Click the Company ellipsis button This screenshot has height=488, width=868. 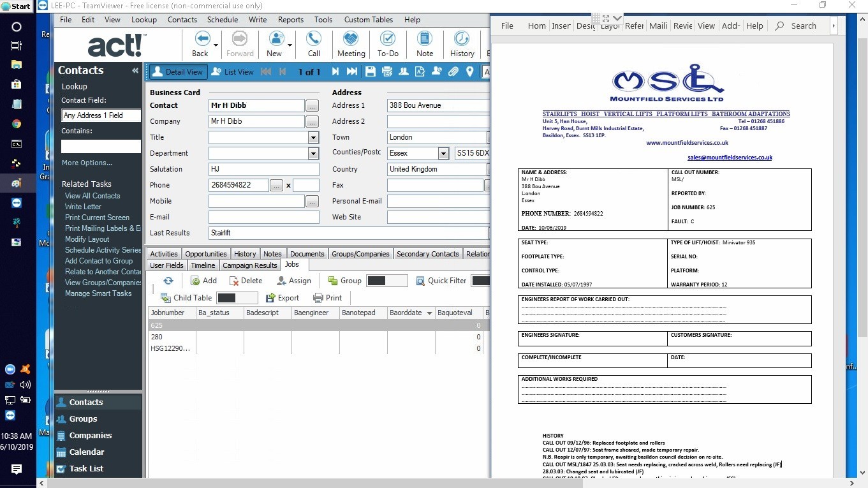(x=312, y=121)
